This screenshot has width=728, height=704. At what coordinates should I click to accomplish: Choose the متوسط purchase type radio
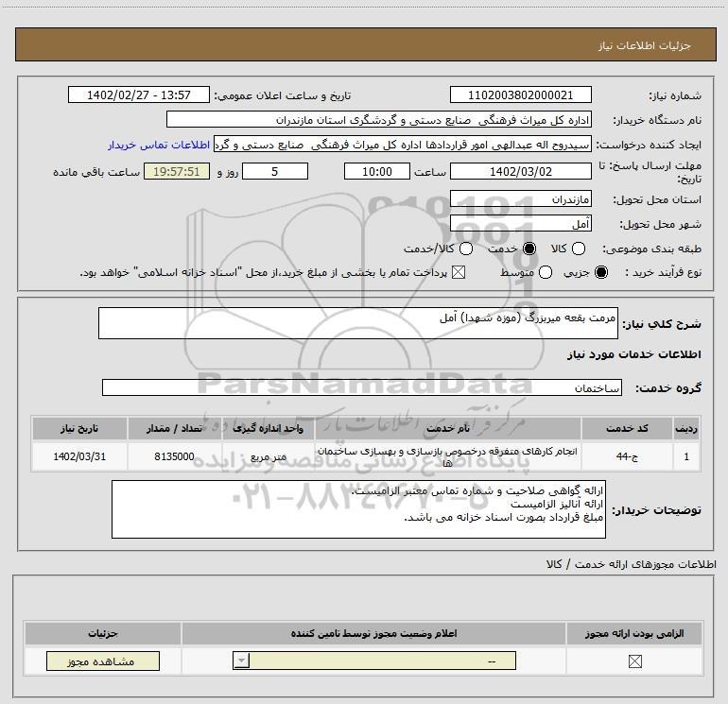(546, 272)
